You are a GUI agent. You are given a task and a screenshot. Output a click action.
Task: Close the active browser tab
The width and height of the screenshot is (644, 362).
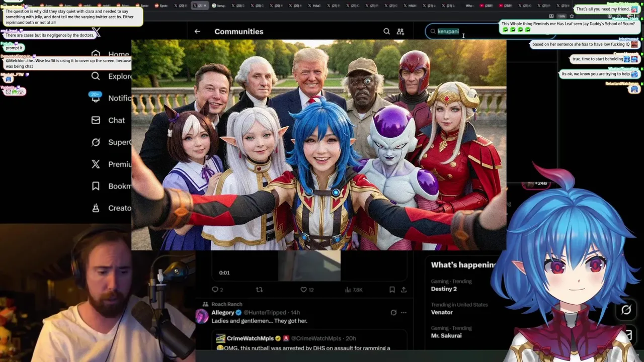coord(205,6)
